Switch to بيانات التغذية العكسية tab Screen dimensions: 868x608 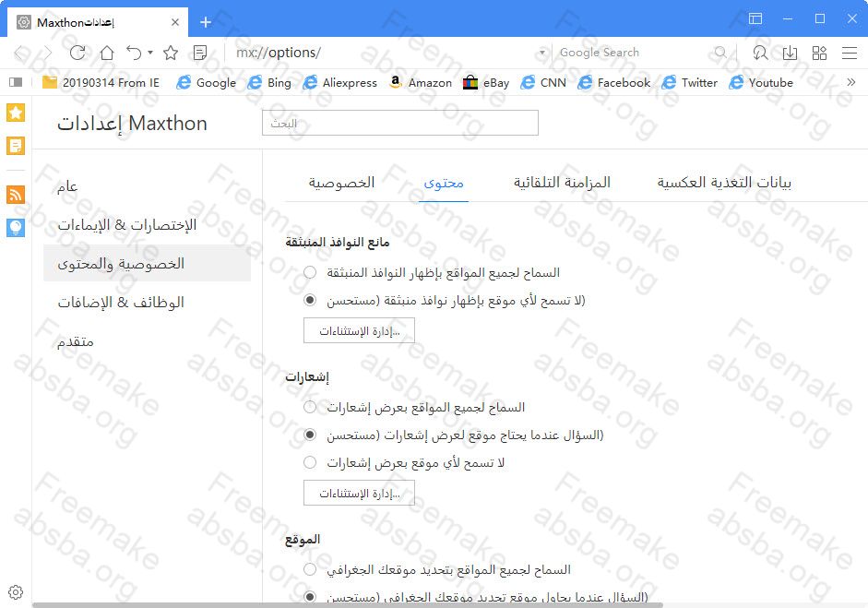tap(724, 183)
